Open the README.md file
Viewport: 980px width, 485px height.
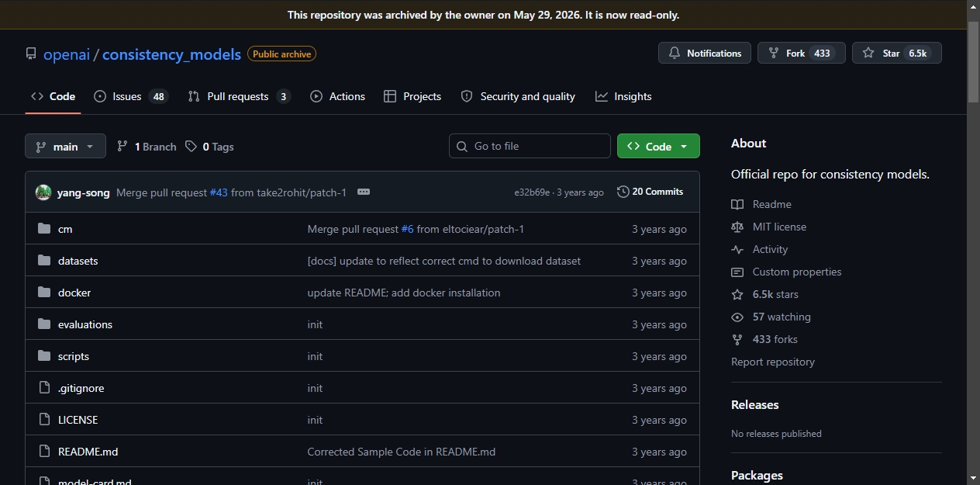click(88, 452)
